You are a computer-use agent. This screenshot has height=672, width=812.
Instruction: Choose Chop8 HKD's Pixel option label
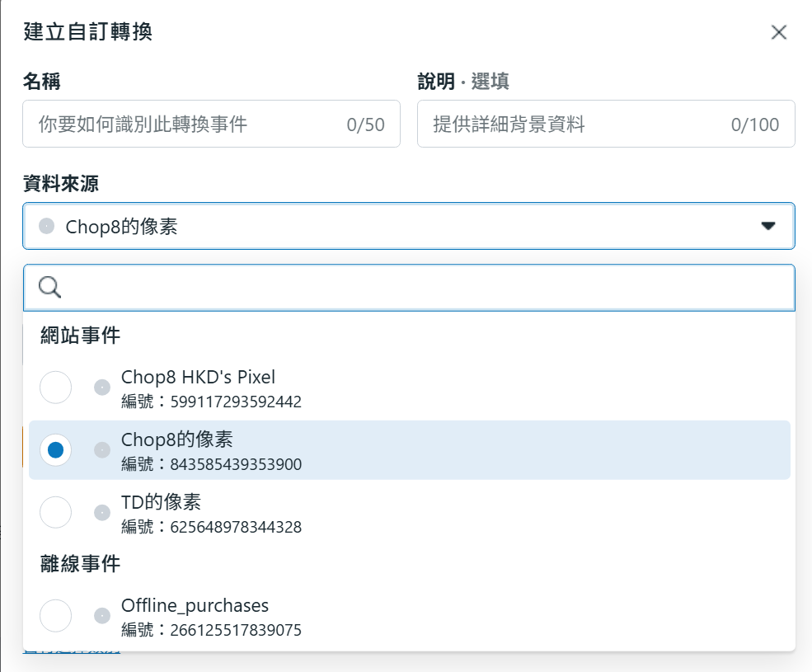tap(198, 378)
